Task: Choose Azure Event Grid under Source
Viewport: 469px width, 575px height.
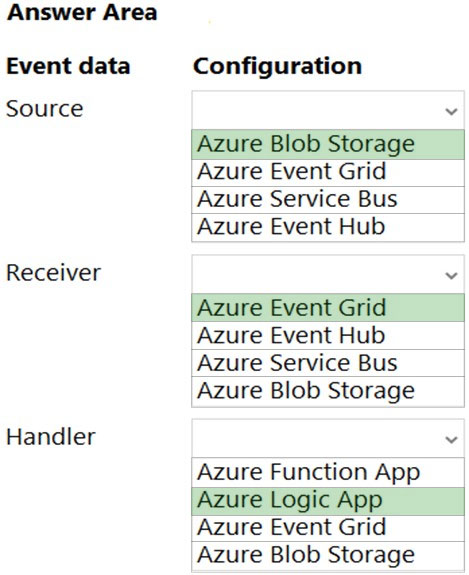Action: pos(328,172)
